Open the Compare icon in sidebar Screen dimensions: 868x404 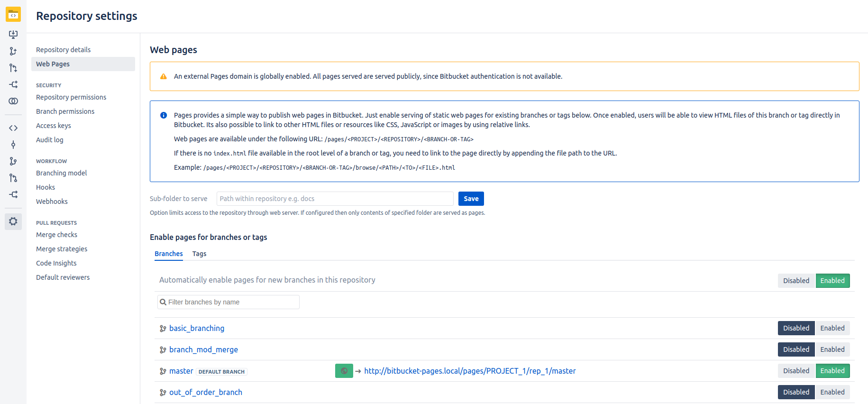[x=13, y=101]
